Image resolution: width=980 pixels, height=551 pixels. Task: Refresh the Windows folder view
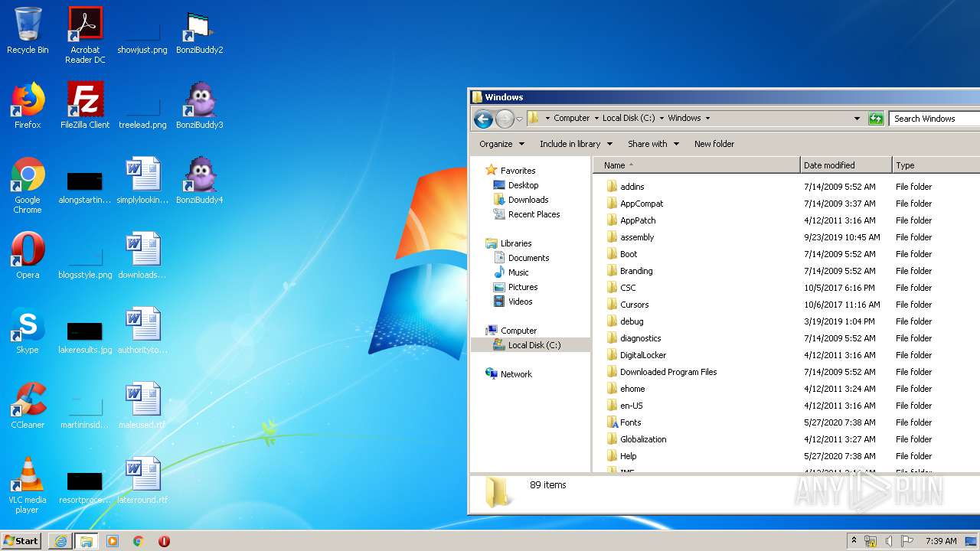point(876,119)
